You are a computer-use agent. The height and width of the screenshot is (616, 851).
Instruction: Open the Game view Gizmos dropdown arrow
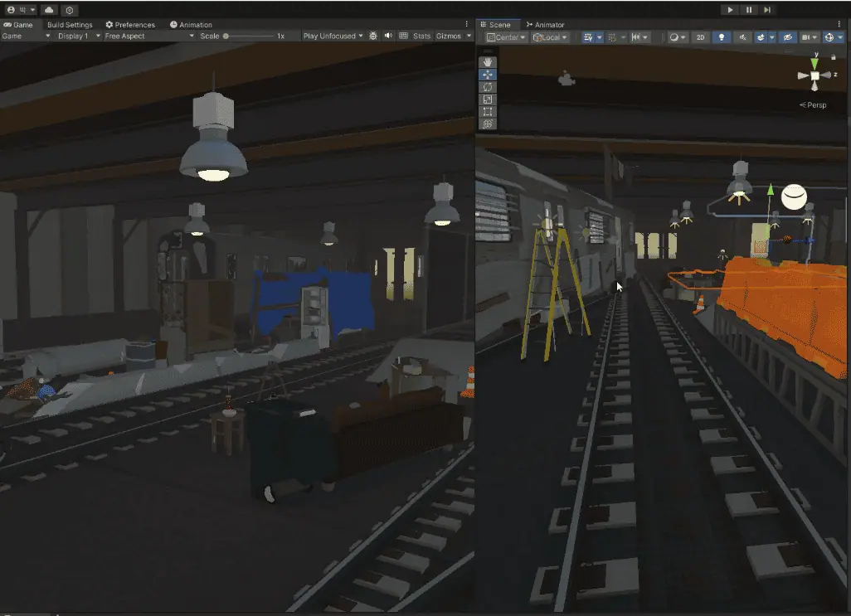469,36
